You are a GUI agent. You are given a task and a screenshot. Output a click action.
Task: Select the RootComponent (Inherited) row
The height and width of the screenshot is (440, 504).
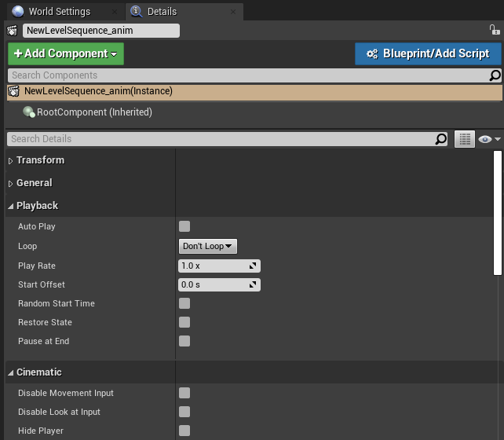[x=254, y=112]
